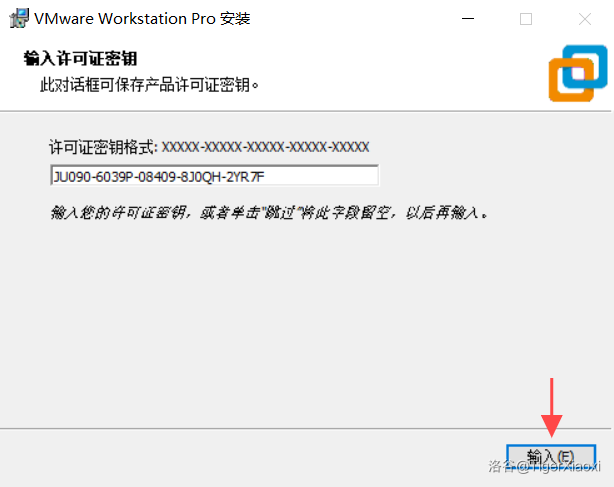The image size is (614, 487).
Task: Click the separator line above the button area
Action: [305, 428]
